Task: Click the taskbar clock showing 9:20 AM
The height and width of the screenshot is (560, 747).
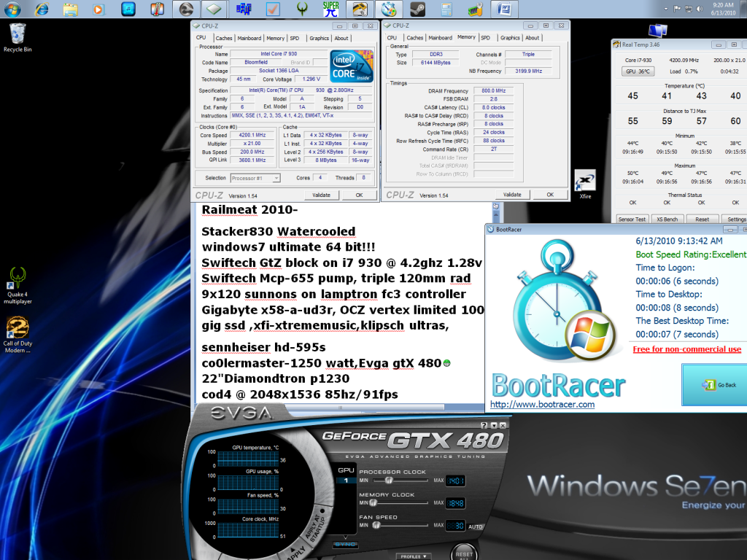Action: click(723, 9)
